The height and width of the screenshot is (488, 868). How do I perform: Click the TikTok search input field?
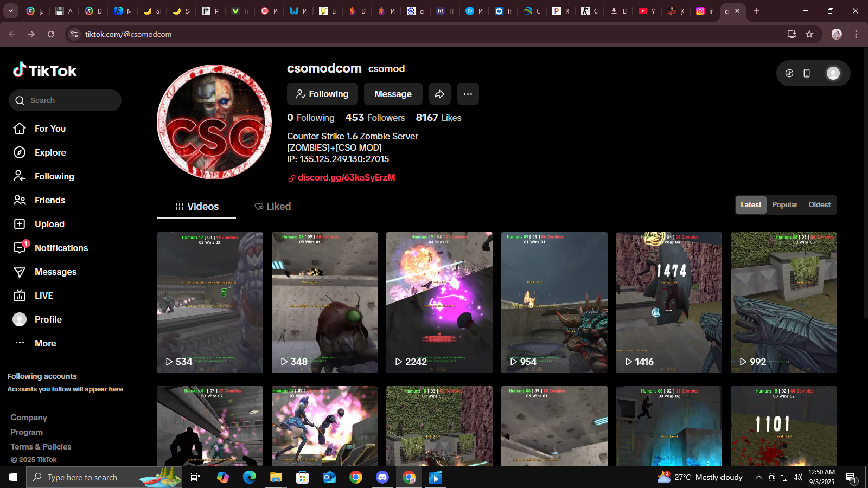click(x=71, y=100)
